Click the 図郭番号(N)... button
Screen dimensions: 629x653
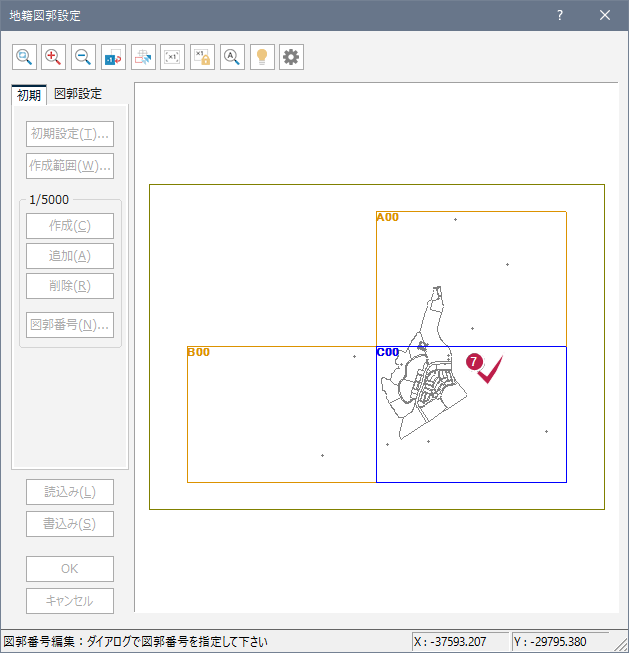pos(70,325)
